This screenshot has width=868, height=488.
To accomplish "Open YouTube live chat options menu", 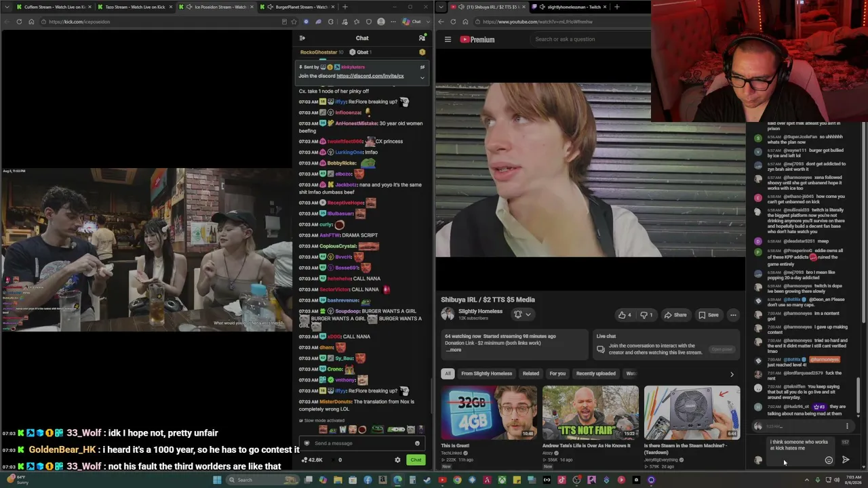I will pos(847,426).
